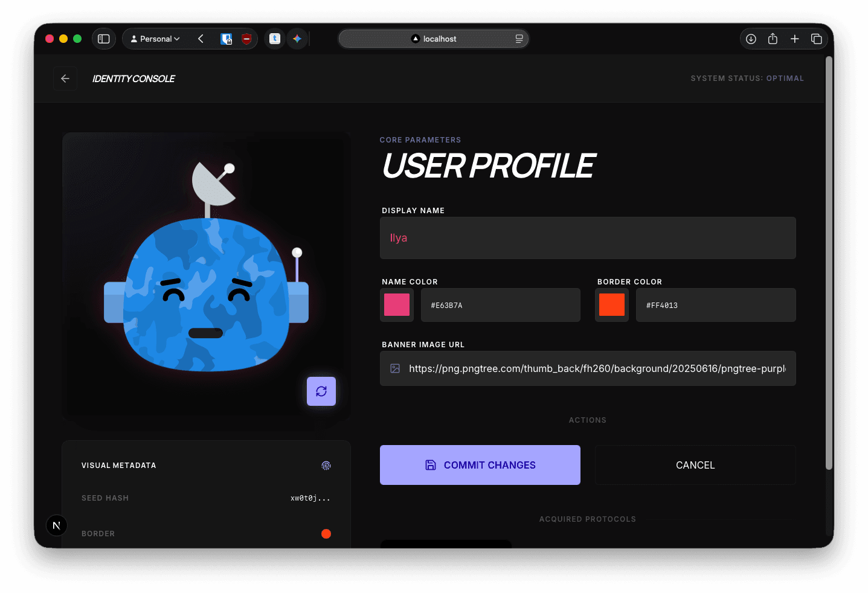
Task: Select the pink Name Color swatch
Action: click(396, 305)
